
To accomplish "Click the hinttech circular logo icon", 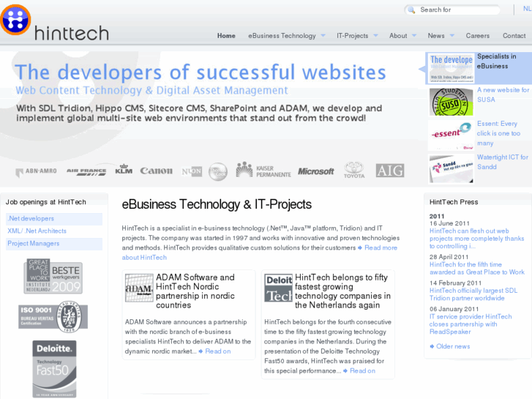I will tap(15, 20).
